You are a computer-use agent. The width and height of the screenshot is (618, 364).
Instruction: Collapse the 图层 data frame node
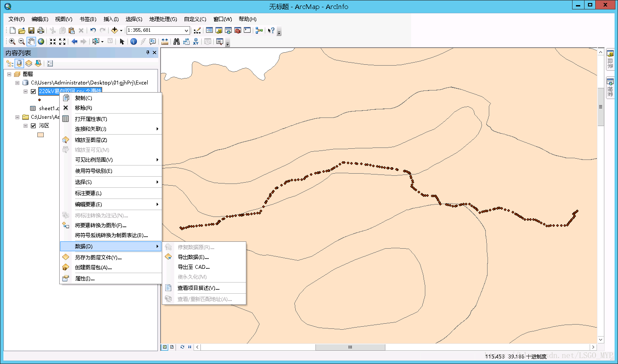point(9,74)
